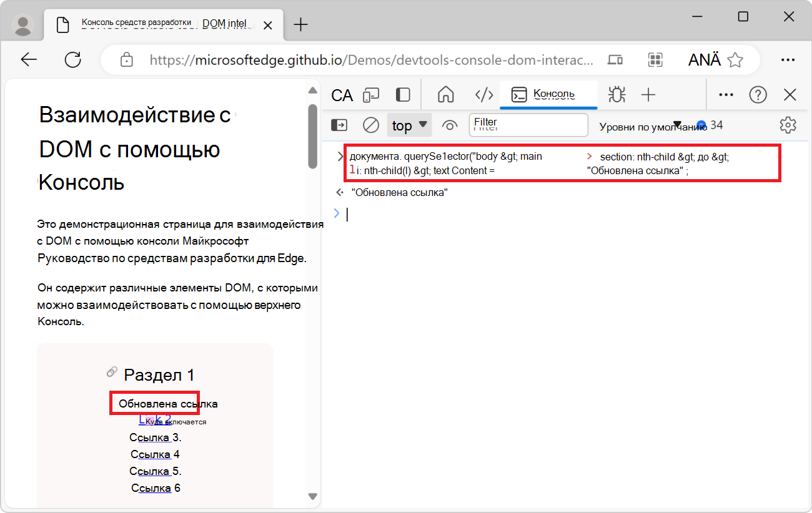The width and height of the screenshot is (812, 513).
Task: Follow the 'Ссылка 3' link
Action: (154, 437)
